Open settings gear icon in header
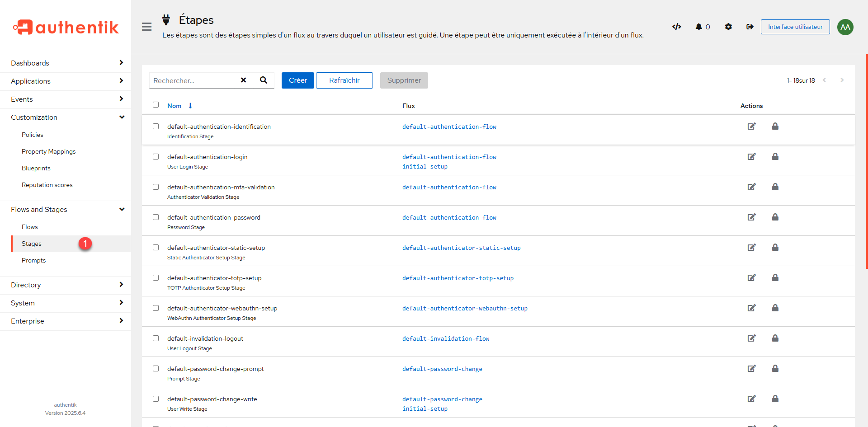This screenshot has height=427, width=868. tap(728, 27)
